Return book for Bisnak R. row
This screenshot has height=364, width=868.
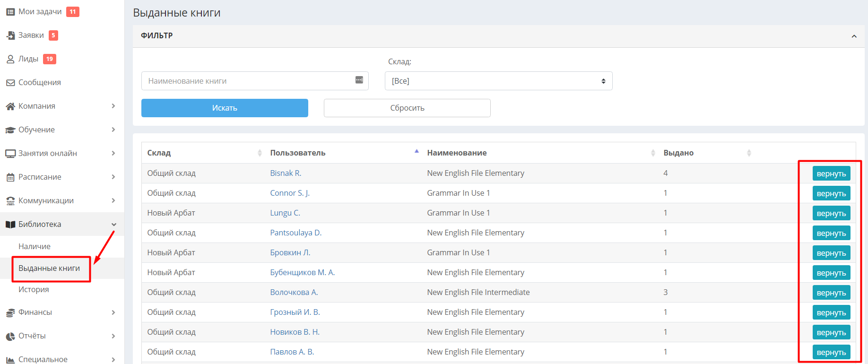tap(831, 173)
